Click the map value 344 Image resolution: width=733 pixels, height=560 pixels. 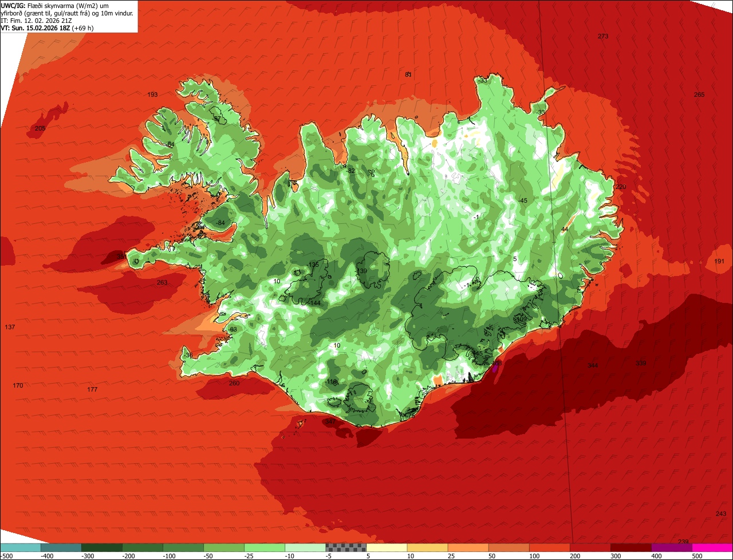tap(593, 365)
